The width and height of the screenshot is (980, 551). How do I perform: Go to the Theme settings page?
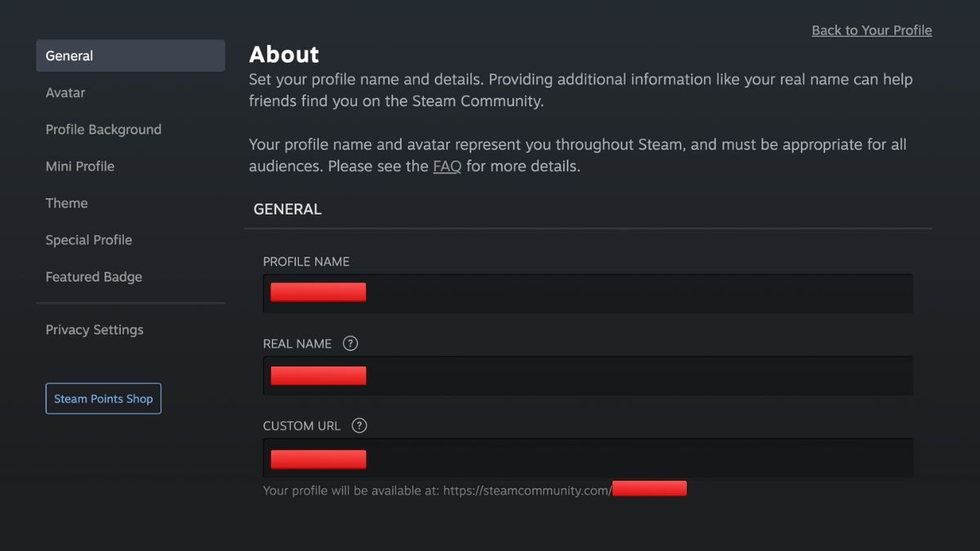pos(67,202)
